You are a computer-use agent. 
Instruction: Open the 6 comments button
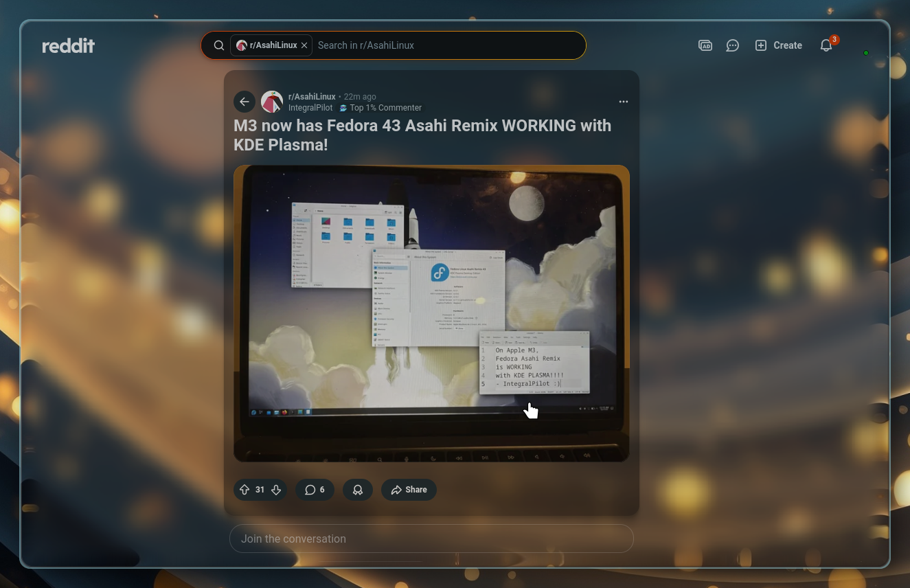point(315,490)
